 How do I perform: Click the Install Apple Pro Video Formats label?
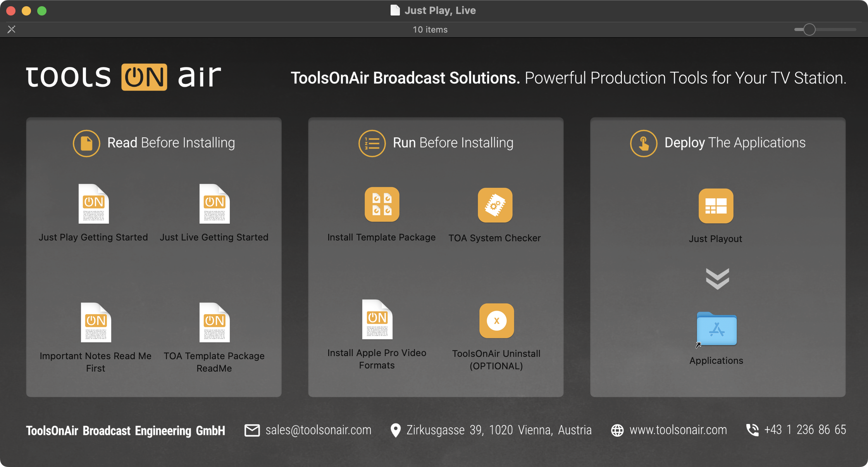377,359
